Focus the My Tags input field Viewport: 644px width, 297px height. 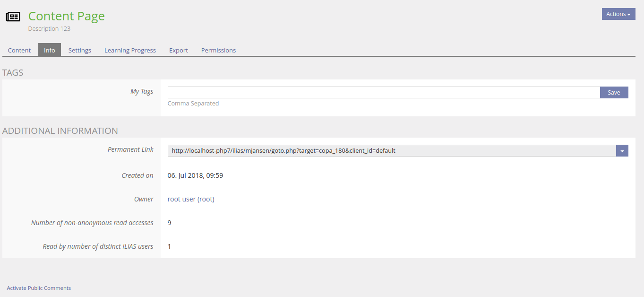coord(383,92)
